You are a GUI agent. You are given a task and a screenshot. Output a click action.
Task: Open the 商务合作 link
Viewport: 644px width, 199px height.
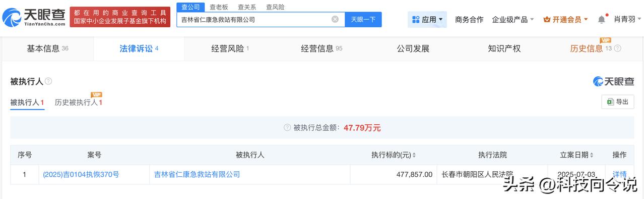pyautogui.click(x=469, y=19)
